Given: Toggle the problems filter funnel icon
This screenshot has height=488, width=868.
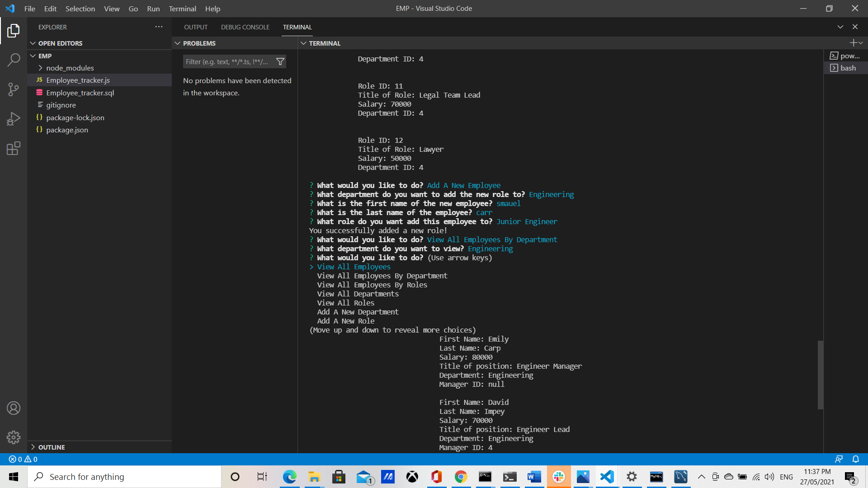Looking at the screenshot, I should click(x=280, y=61).
